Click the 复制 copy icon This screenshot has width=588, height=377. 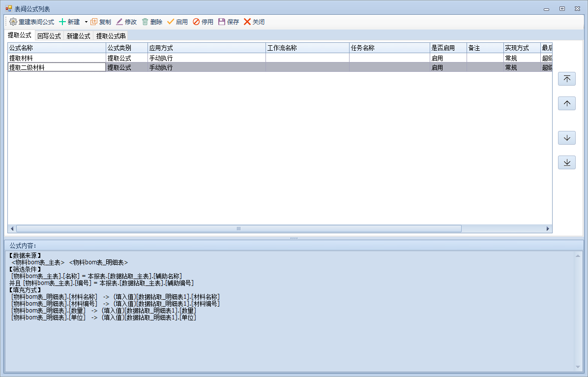tap(94, 22)
